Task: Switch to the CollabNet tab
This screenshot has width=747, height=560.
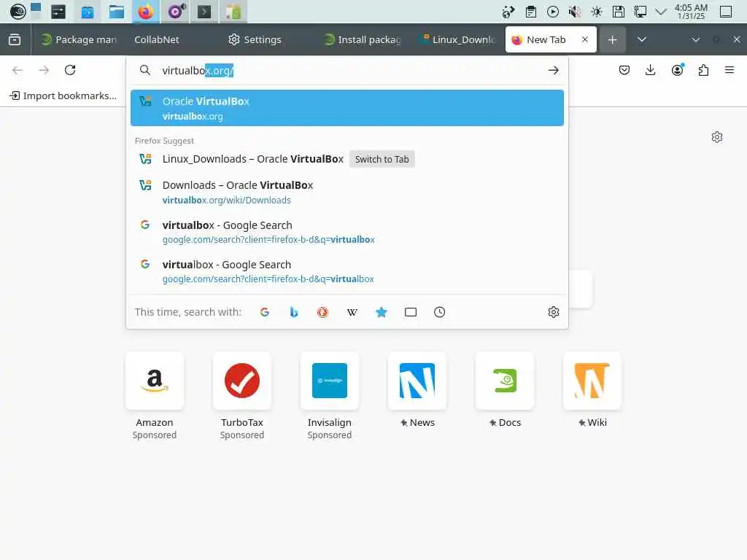Action: tap(157, 39)
